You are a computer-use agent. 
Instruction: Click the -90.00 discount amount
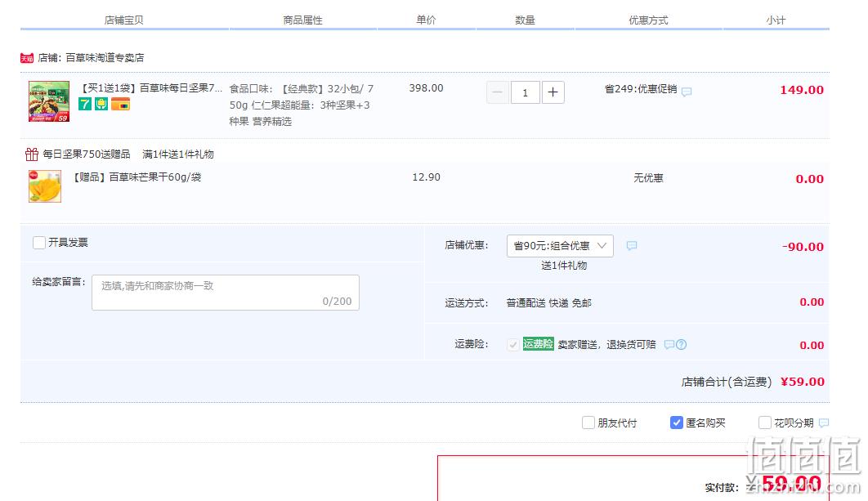tap(803, 247)
